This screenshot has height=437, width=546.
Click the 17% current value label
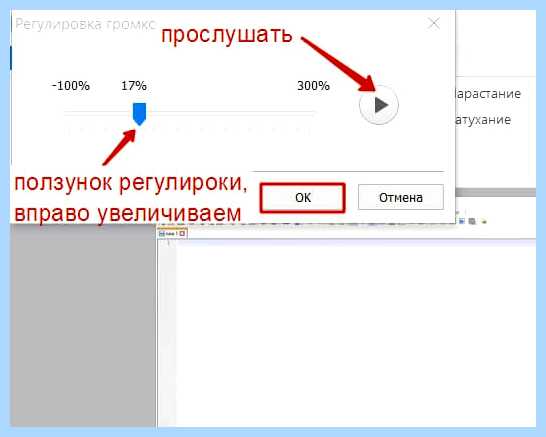(x=134, y=86)
